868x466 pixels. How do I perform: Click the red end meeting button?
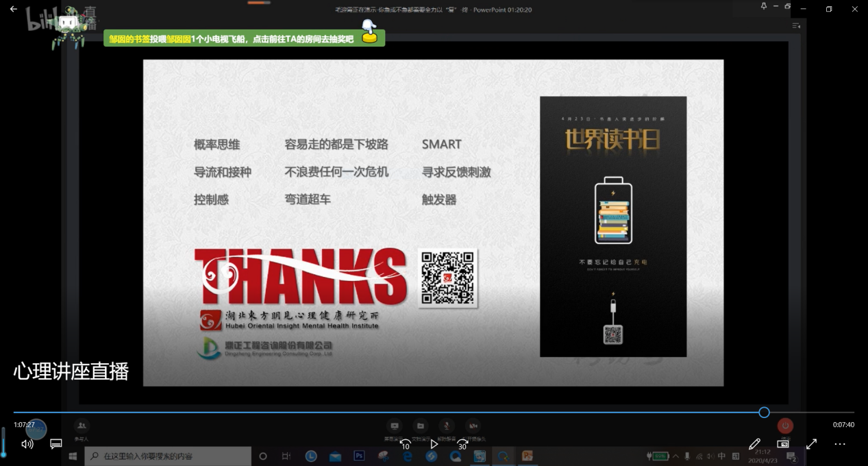785,426
